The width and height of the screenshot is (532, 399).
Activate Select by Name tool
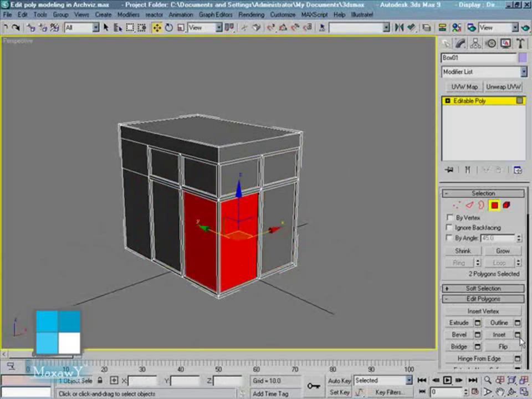(117, 28)
